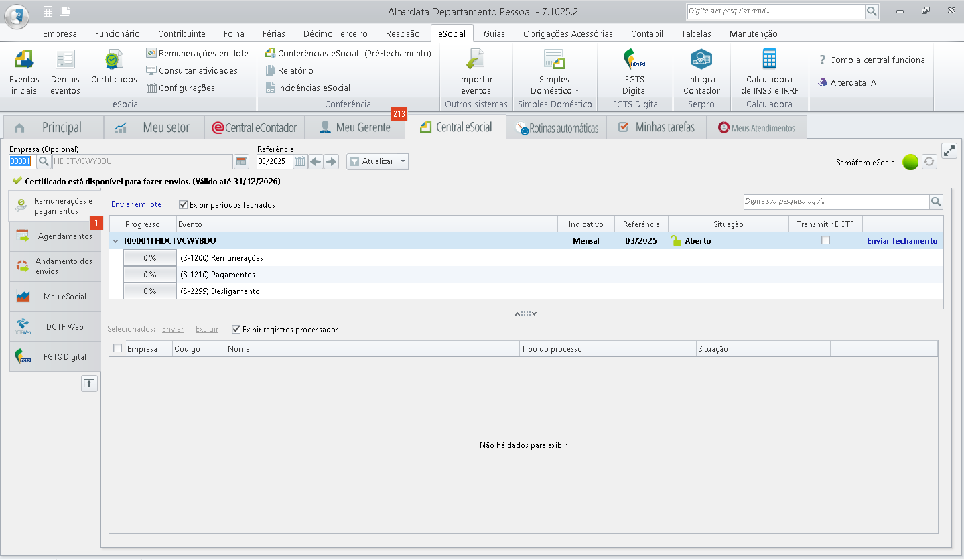Click the top search magnifier button
The image size is (964, 560).
point(872,11)
